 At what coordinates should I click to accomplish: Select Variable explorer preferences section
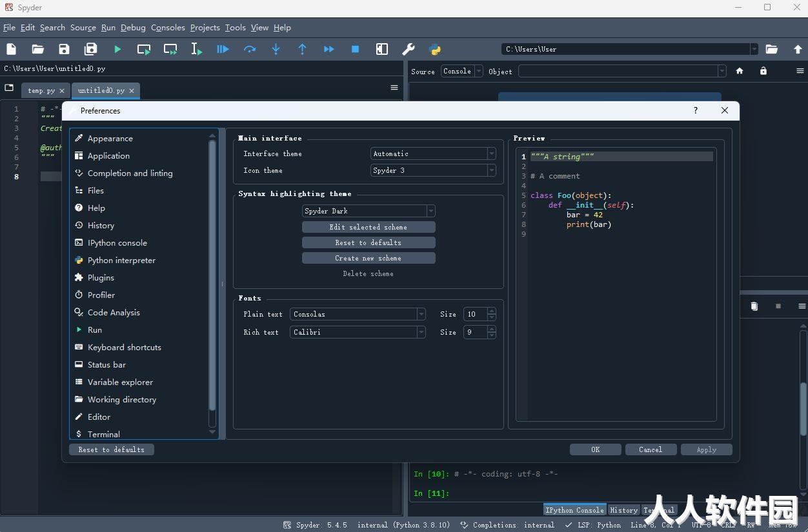pos(139,382)
